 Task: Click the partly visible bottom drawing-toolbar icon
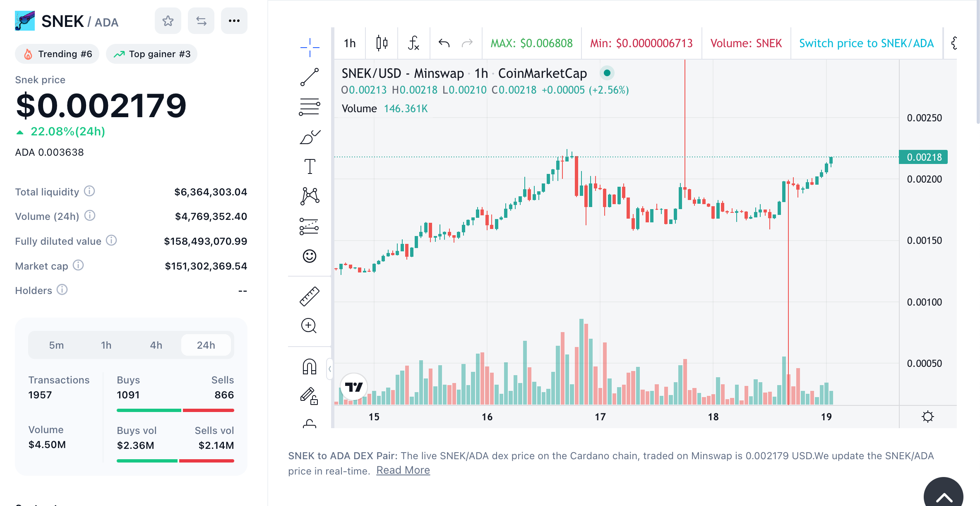pos(310,423)
